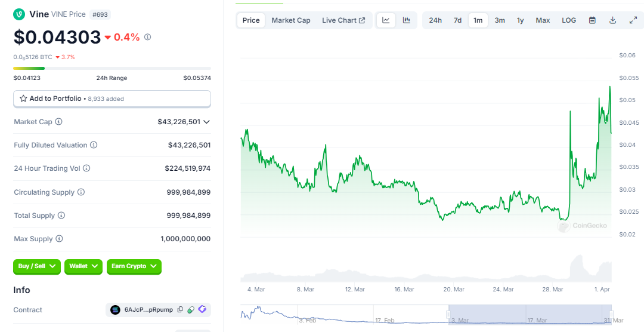The height and width of the screenshot is (332, 644).
Task: Toggle LOG scale on the chart
Action: (569, 20)
